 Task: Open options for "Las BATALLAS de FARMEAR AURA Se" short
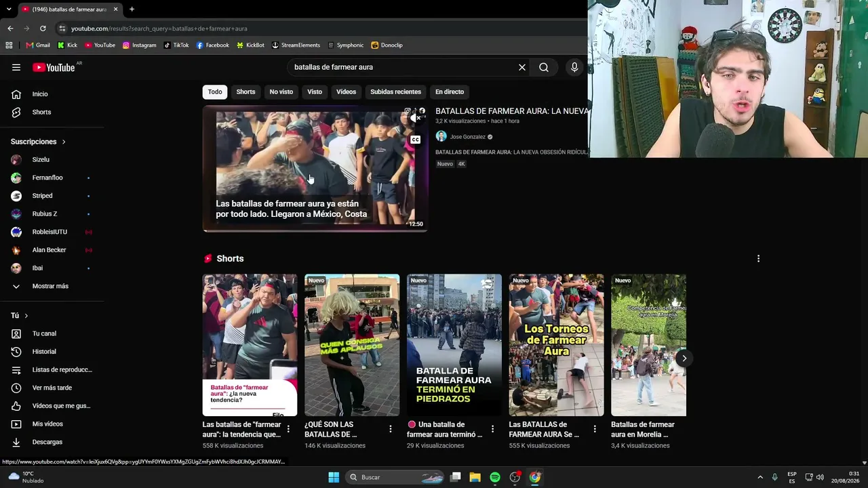coord(595,429)
